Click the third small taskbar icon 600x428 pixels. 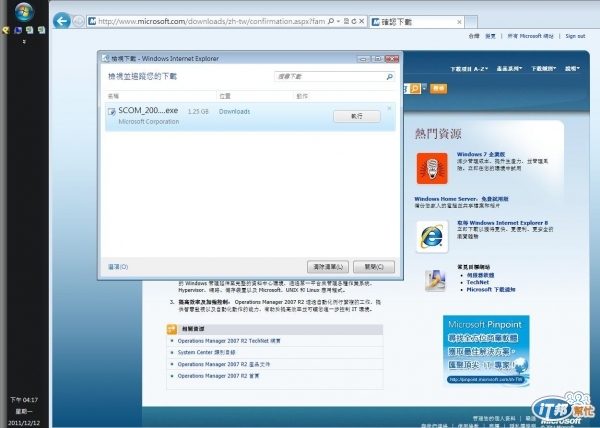point(29,30)
